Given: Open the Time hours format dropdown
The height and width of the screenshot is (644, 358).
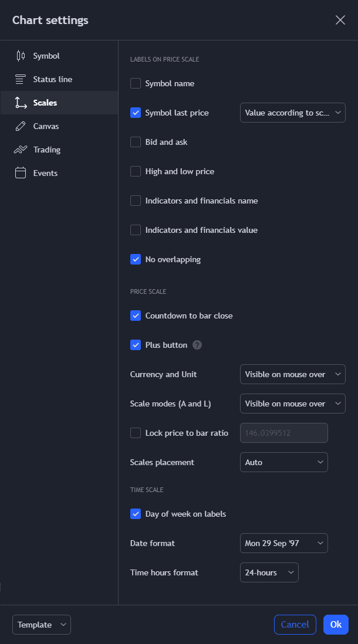Looking at the screenshot, I should (269, 572).
